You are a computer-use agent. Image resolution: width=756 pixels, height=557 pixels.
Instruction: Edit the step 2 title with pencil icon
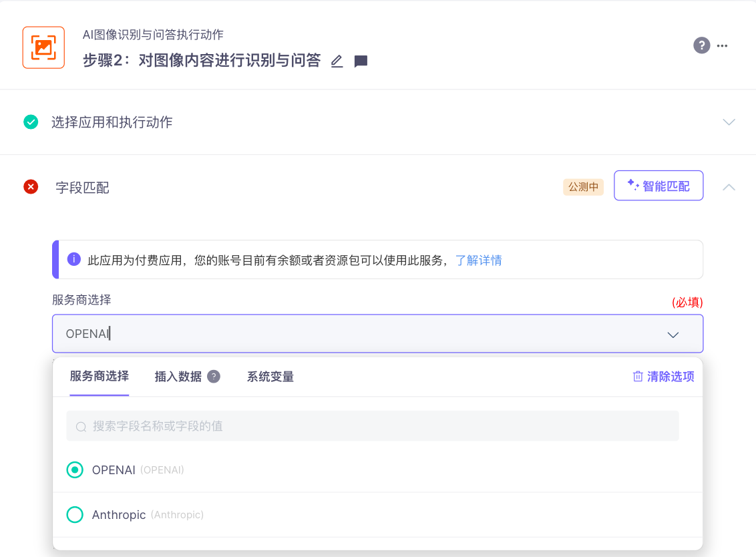click(x=337, y=61)
